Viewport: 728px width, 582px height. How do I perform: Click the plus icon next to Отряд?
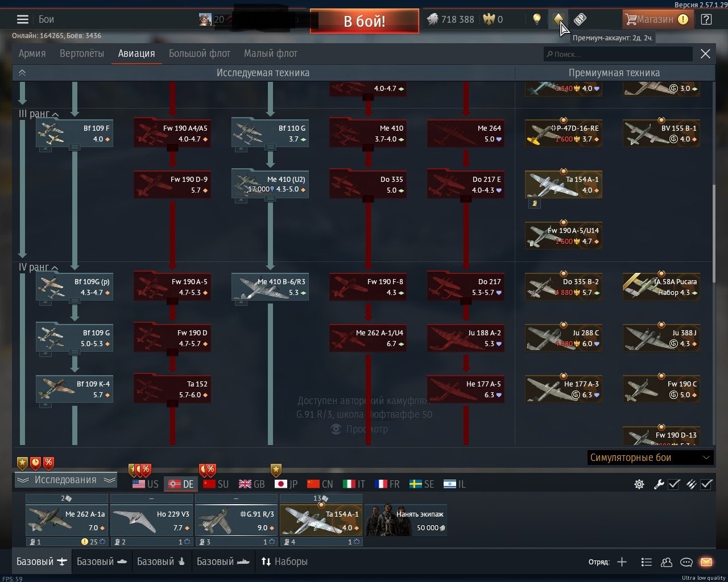(x=622, y=562)
